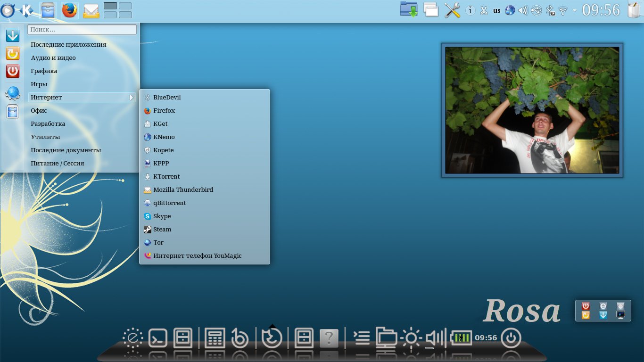Open the calculator icon in the bottom dock
Image resolution: width=644 pixels, height=362 pixels.
click(x=215, y=337)
